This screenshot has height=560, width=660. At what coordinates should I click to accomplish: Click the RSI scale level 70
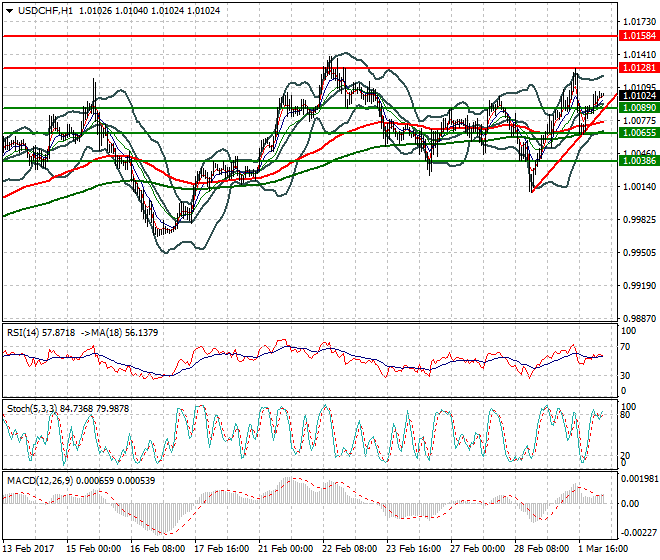(x=626, y=347)
